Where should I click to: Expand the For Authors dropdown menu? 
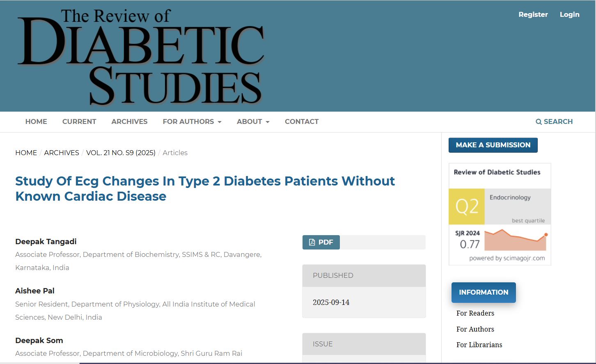coord(192,121)
